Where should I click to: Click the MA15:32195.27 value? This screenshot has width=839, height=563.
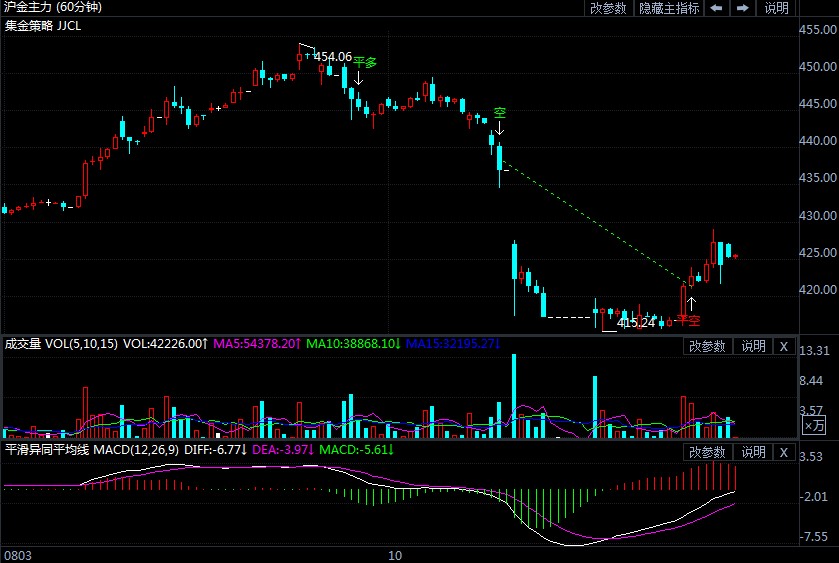(x=453, y=344)
